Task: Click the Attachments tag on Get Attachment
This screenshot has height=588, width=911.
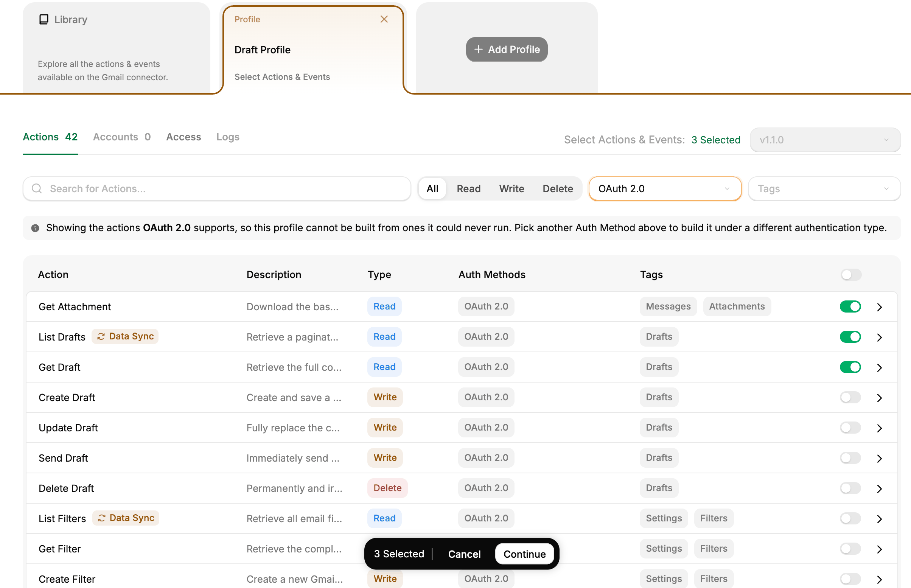Action: 736,306
